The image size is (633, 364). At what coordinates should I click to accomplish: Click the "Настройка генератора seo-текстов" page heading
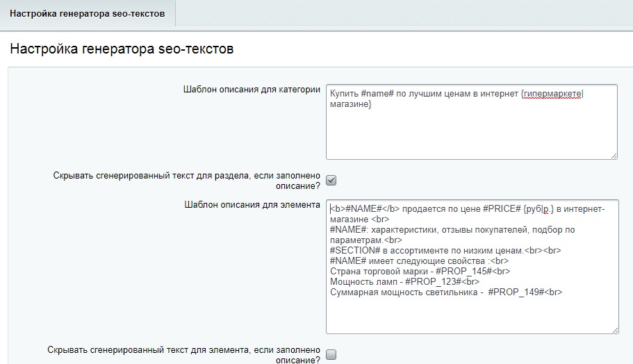pos(122,49)
